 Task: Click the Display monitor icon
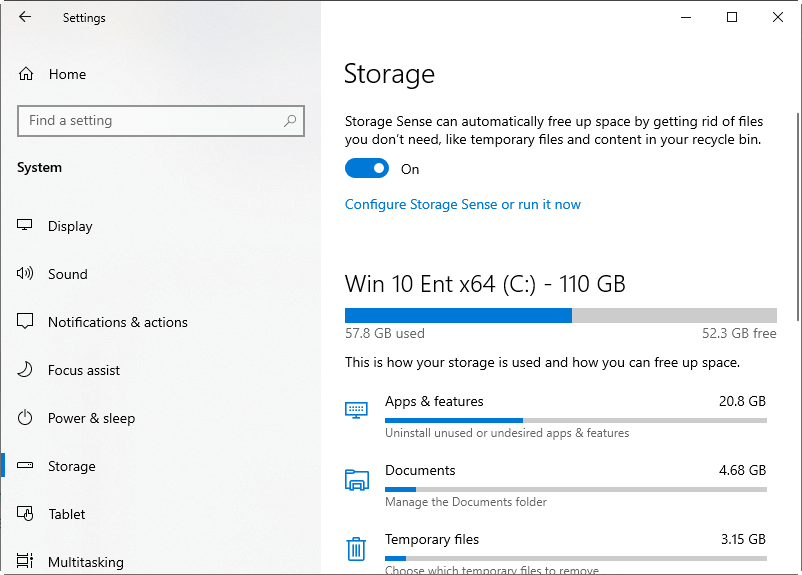(x=26, y=226)
